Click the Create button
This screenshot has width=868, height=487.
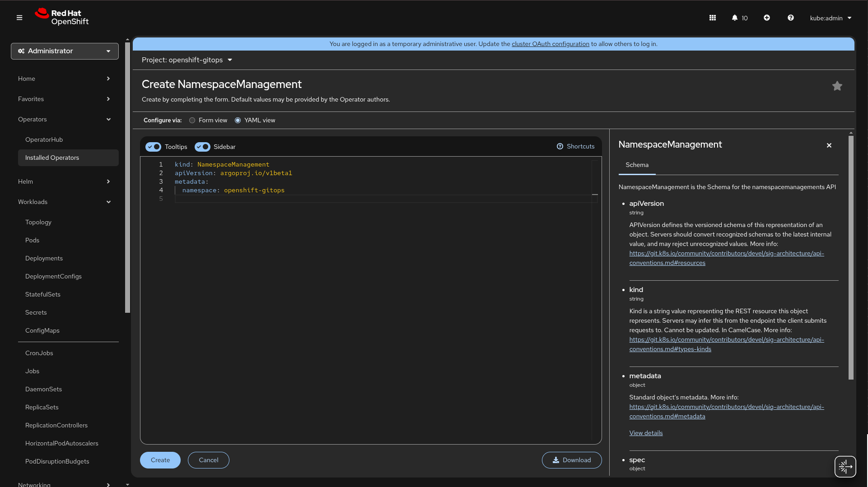click(160, 460)
